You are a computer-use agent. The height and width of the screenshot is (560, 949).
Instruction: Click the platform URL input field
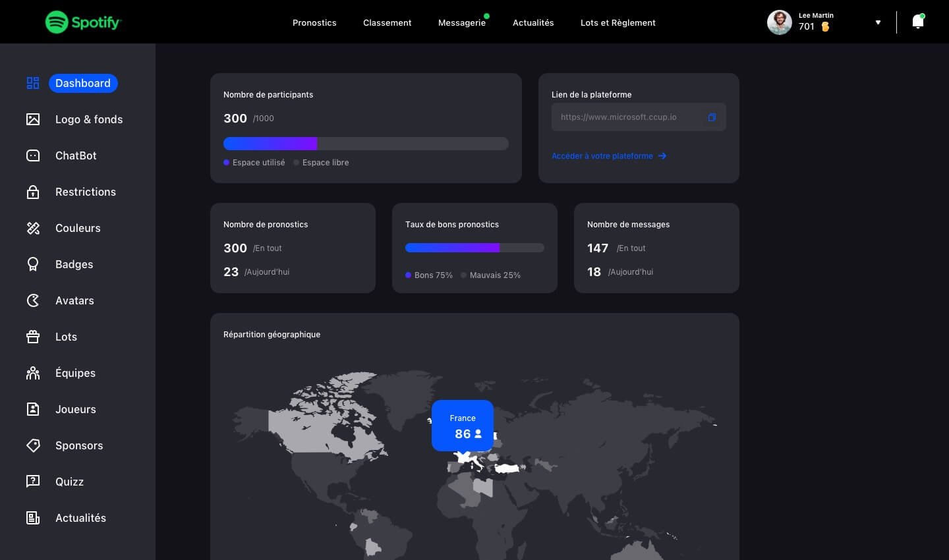[633, 117]
